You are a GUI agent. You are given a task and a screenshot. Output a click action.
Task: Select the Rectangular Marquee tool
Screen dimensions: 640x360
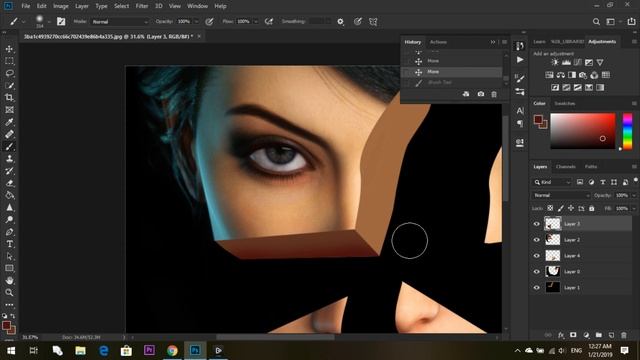coord(9,61)
